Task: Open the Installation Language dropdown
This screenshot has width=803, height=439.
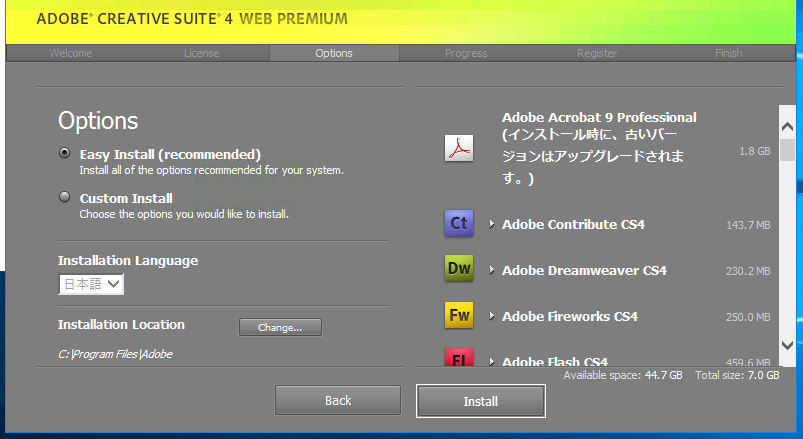Action: [x=91, y=284]
